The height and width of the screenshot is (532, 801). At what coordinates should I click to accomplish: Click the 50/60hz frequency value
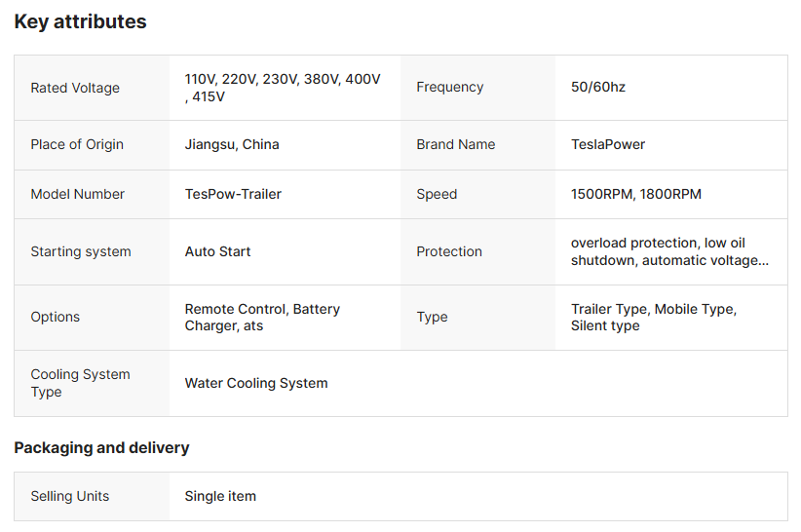pos(598,87)
